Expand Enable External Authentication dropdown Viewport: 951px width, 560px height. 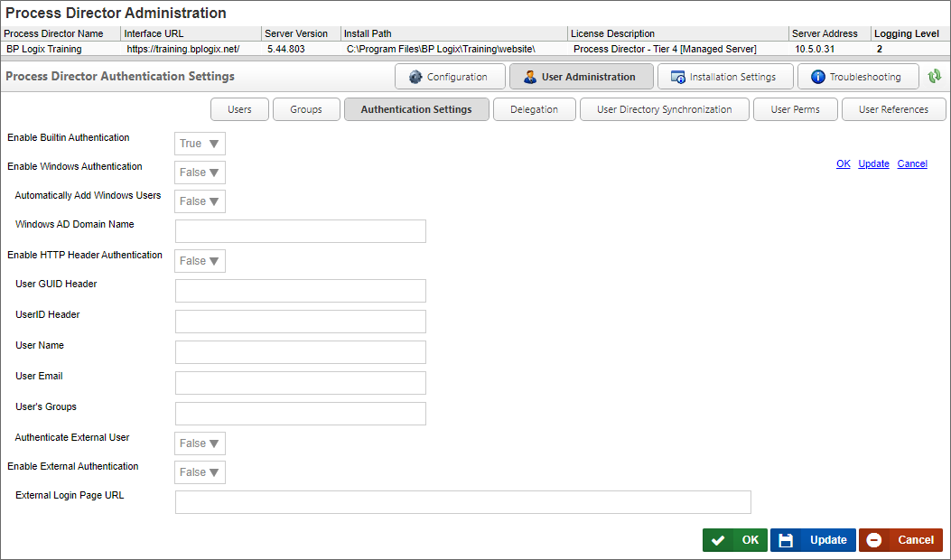[200, 472]
